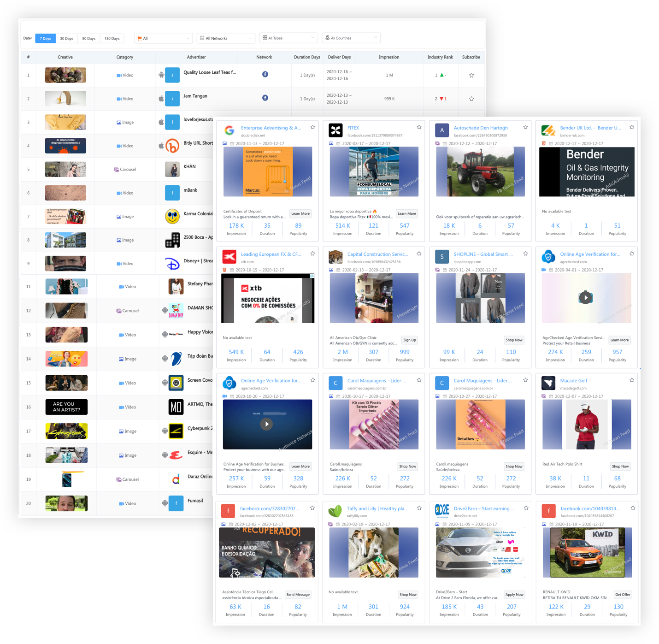
Task: Click the agechecked shield icon dated 2020-04-01
Action: (548, 257)
